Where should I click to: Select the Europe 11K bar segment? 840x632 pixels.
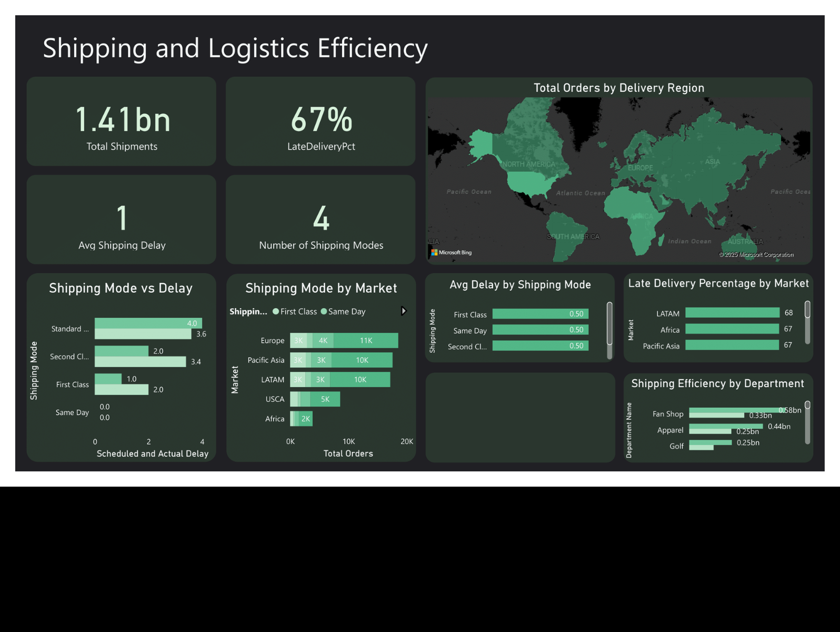tap(366, 341)
